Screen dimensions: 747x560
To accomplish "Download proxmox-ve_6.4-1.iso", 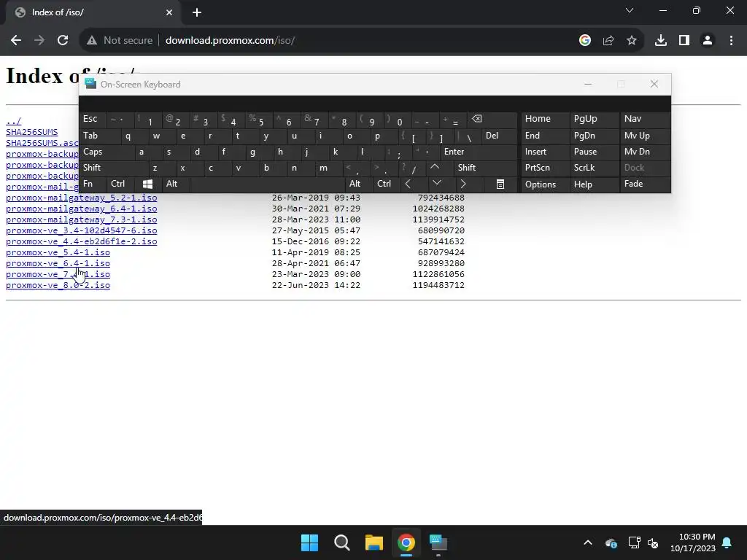I will tap(58, 263).
